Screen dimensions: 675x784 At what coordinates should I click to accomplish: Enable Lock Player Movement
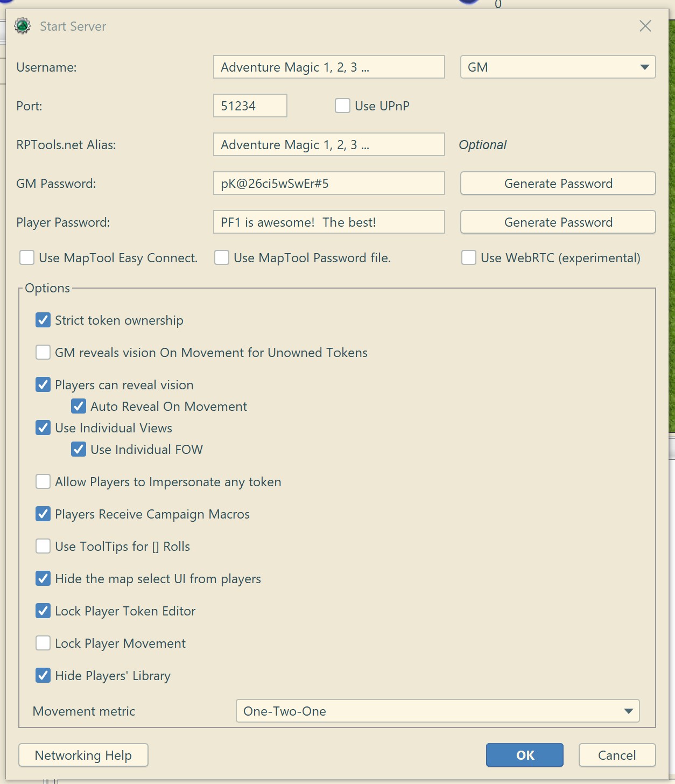click(43, 643)
